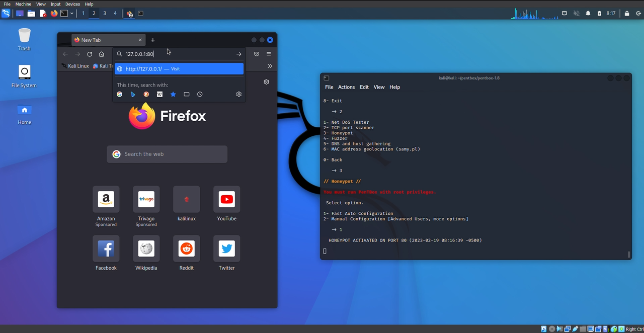Expand the terminal dropdown arrow in VM toolbar

coord(72,13)
